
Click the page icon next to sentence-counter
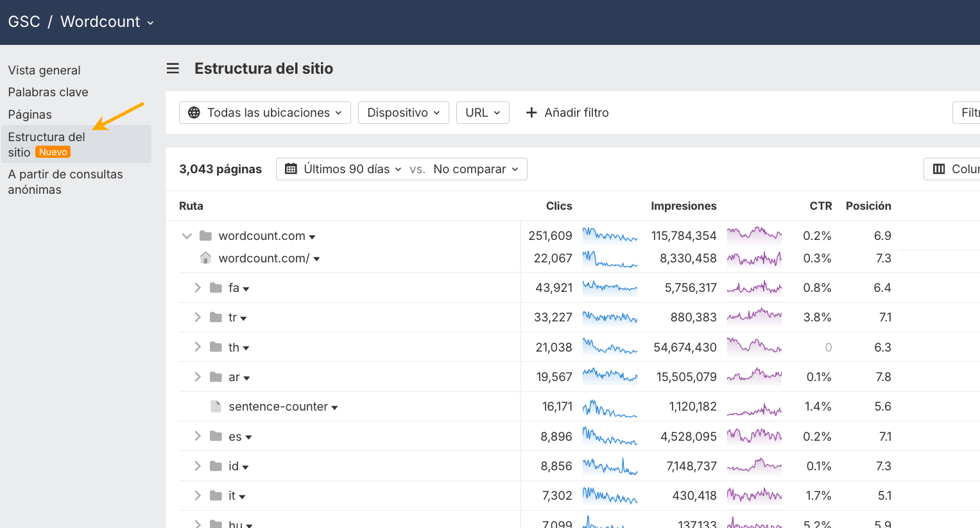tap(216, 407)
